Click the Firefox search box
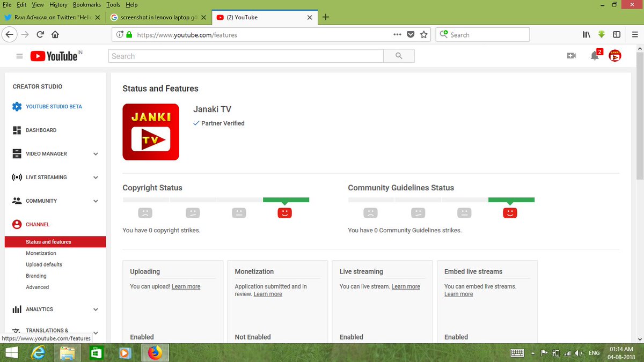 [x=482, y=34]
